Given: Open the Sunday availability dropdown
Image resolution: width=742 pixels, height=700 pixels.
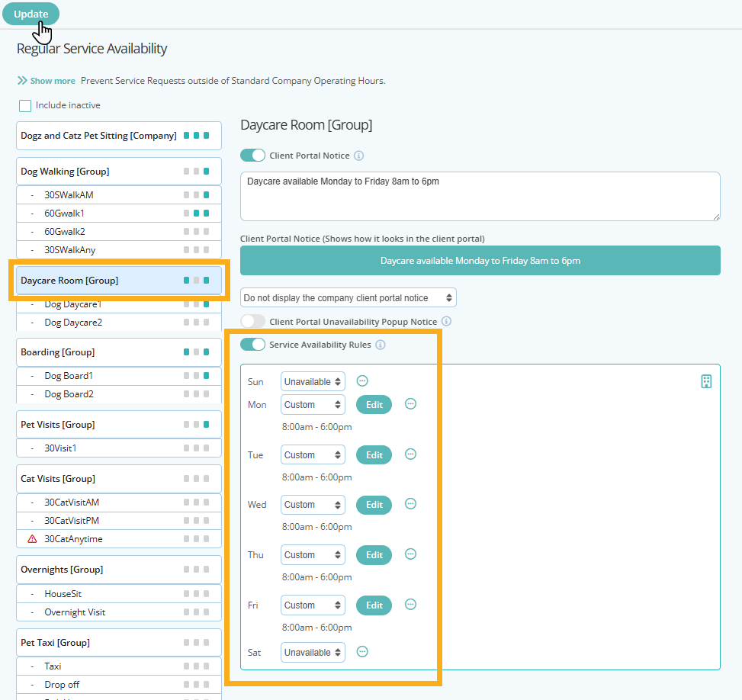Looking at the screenshot, I should point(313,381).
